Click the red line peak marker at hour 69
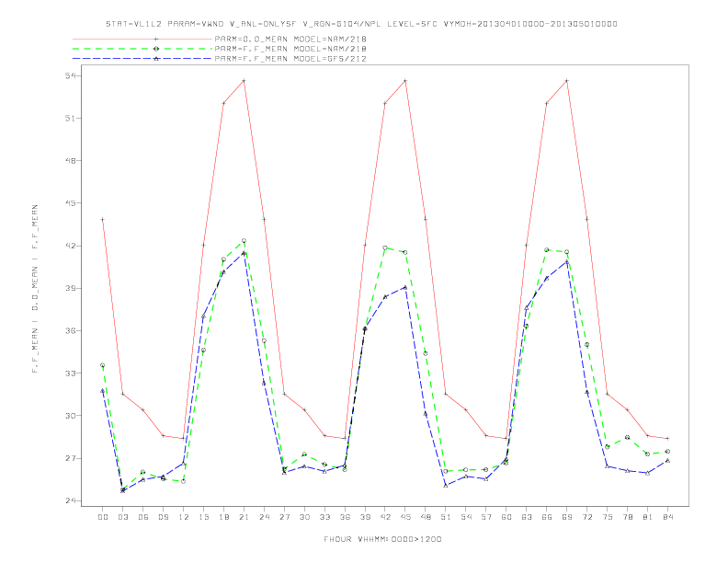728x563 pixels. (x=567, y=81)
